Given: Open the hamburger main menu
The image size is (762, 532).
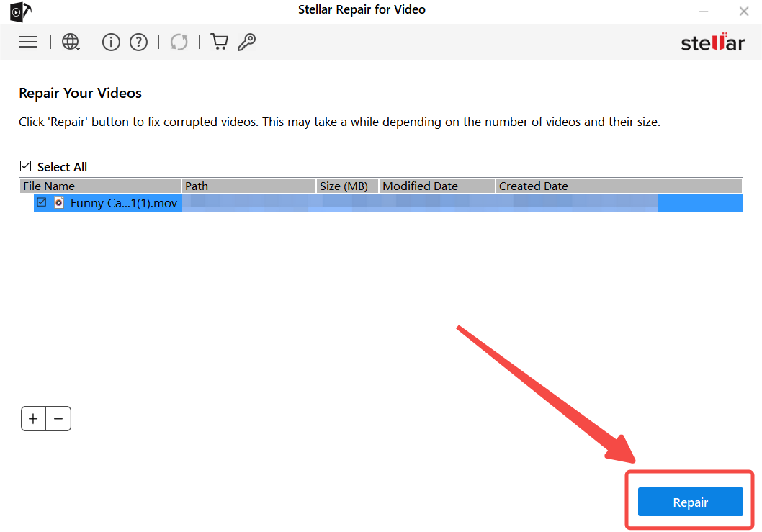Looking at the screenshot, I should pyautogui.click(x=27, y=42).
